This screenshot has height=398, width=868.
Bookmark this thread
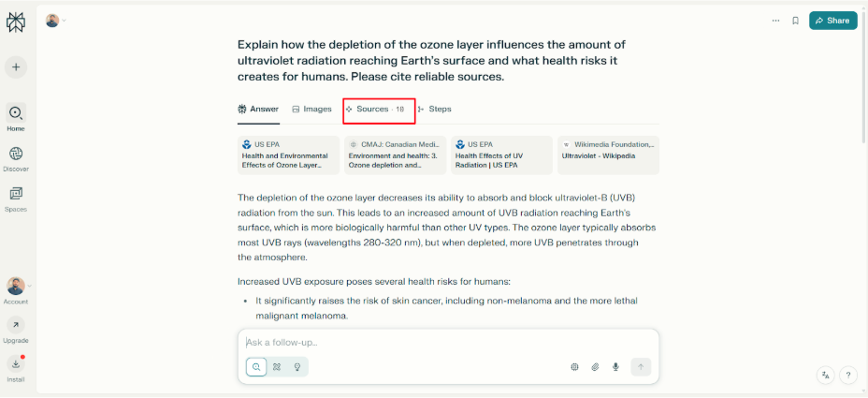point(795,21)
